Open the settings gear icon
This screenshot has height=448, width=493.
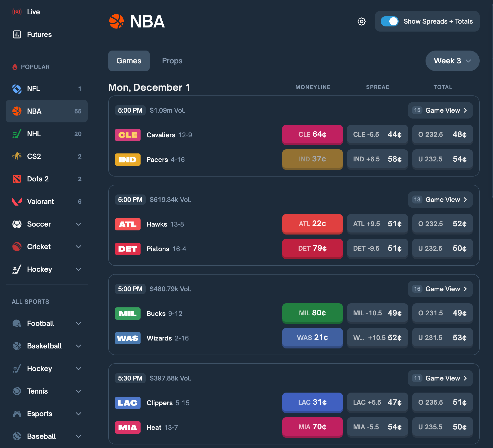tap(361, 21)
